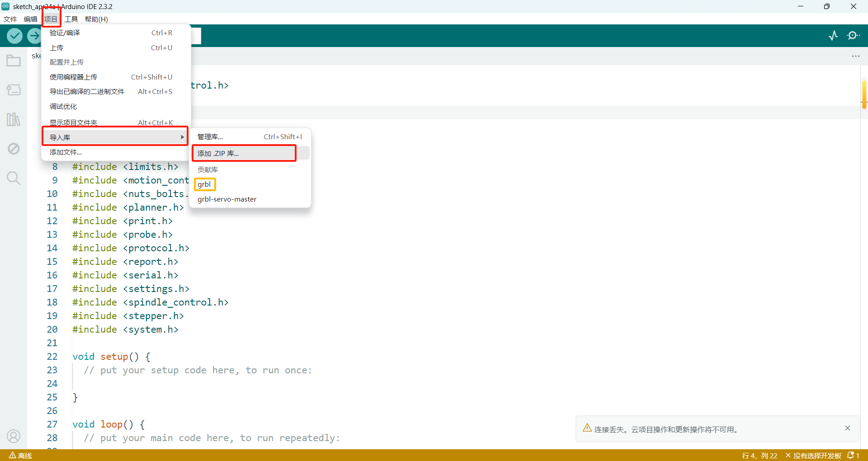This screenshot has height=461, width=868.
Task: Click the #include <stepper.h> line
Action: click(128, 316)
